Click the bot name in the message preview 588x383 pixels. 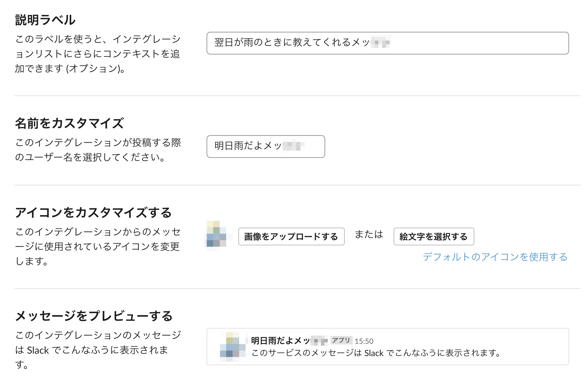coord(289,340)
